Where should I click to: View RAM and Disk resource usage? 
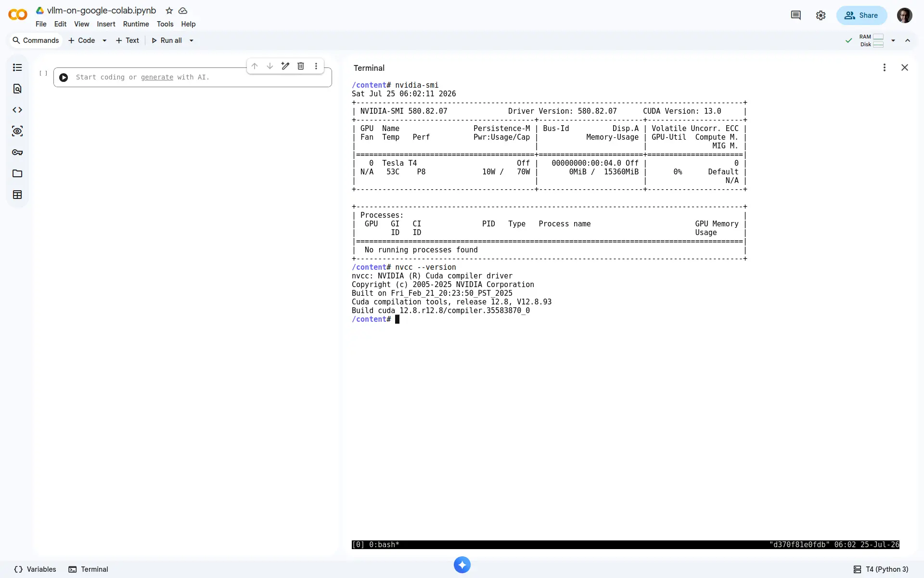pos(872,40)
